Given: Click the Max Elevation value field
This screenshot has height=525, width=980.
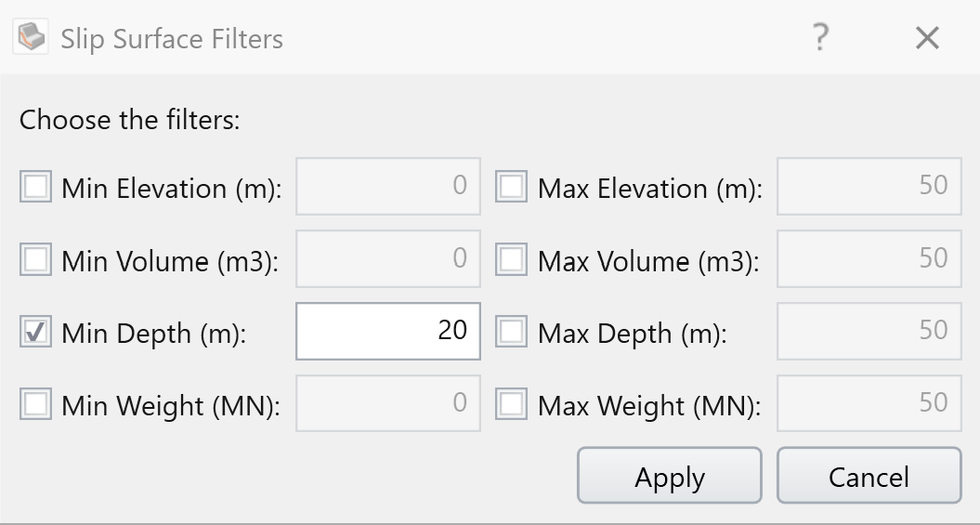Looking at the screenshot, I should point(869,186).
